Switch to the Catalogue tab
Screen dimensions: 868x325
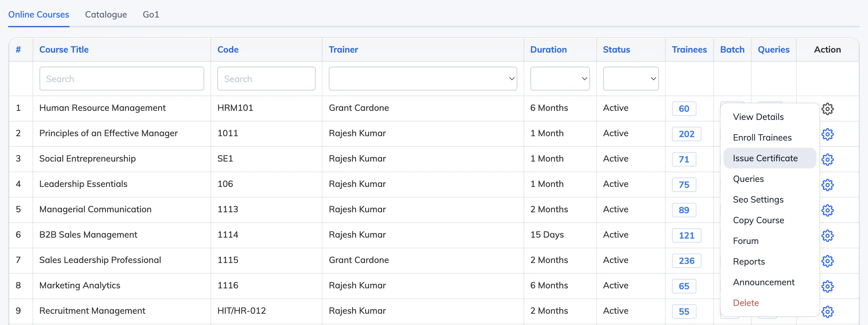click(x=106, y=14)
